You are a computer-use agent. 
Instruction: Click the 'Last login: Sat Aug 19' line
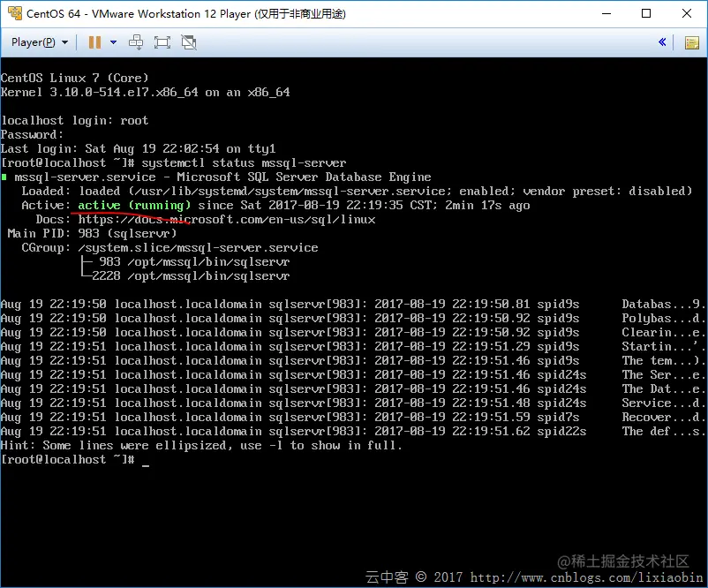(x=139, y=149)
